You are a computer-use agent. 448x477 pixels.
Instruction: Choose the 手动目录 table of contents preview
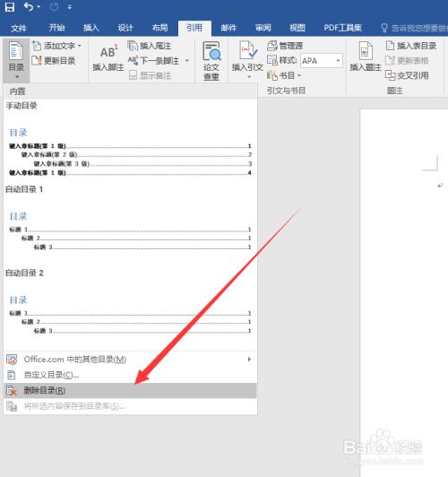tap(130, 140)
